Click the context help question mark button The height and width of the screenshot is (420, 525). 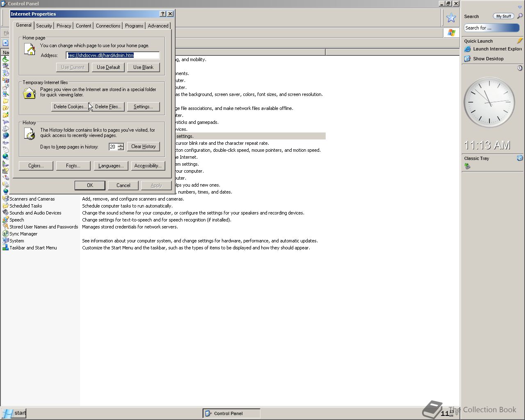(x=163, y=14)
